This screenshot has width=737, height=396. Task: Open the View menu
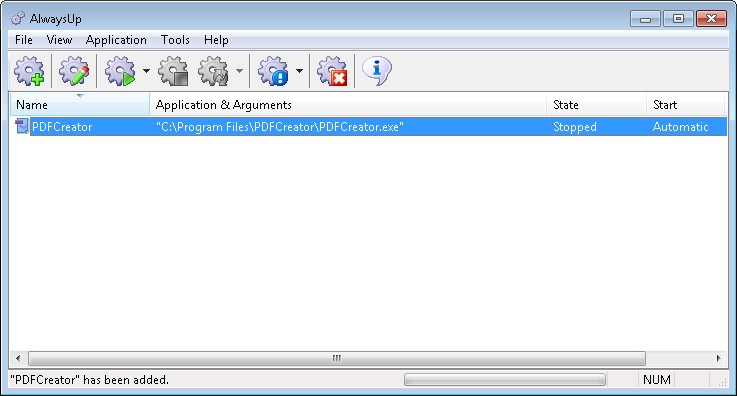tap(59, 40)
